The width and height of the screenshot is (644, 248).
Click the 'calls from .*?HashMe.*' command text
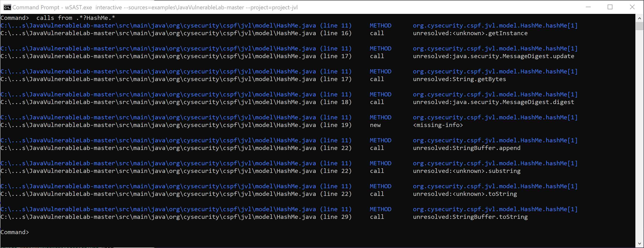pos(76,18)
